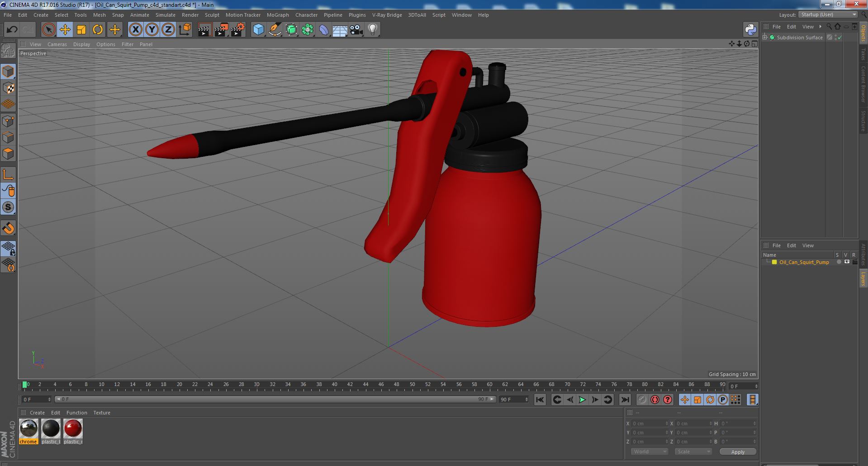Click the Undo arrow icon
Viewport: 868px width, 466px height.
(x=12, y=30)
